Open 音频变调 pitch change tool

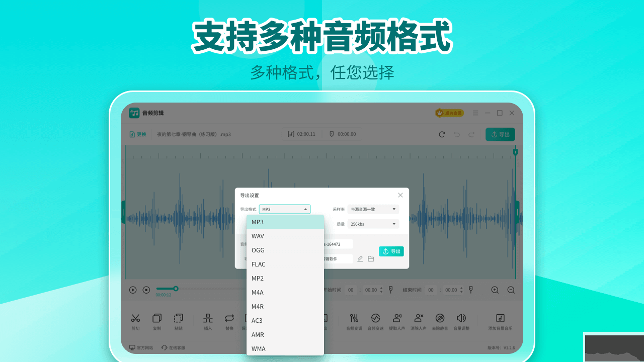tap(354, 322)
